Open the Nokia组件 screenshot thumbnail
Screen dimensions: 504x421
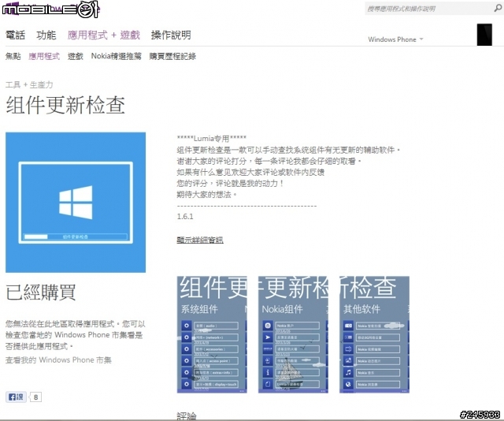(x=293, y=334)
